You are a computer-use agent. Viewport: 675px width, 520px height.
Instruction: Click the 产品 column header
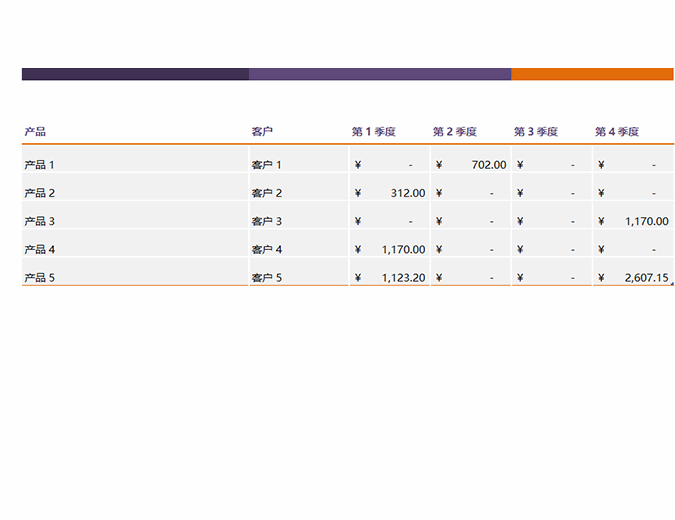click(35, 132)
